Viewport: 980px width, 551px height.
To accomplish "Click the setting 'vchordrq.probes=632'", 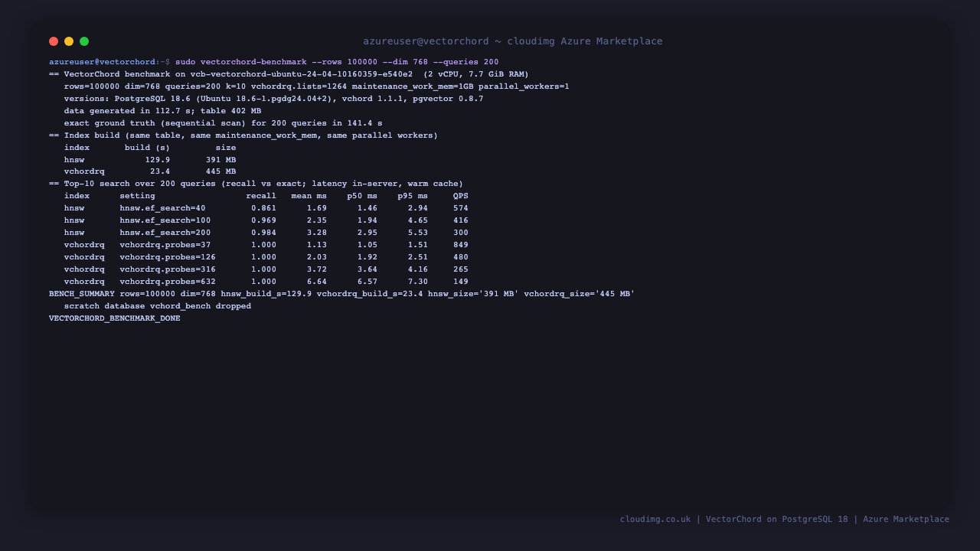I will point(168,282).
